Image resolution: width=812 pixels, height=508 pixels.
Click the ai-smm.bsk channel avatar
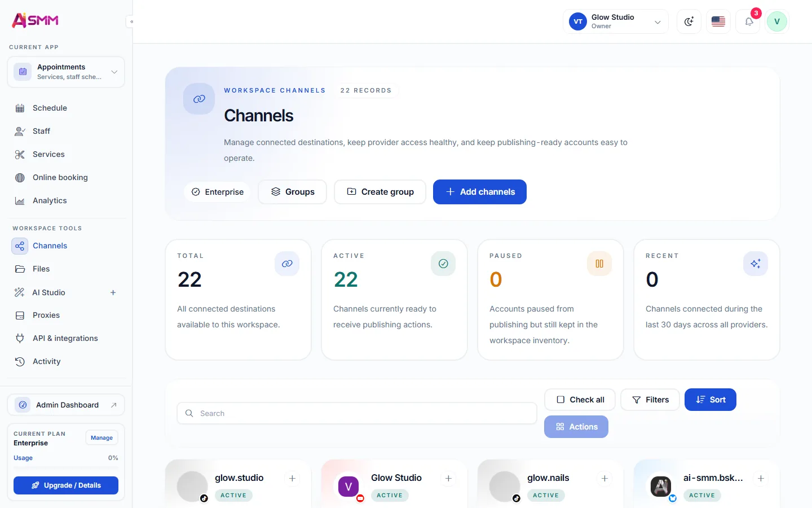coord(661,487)
